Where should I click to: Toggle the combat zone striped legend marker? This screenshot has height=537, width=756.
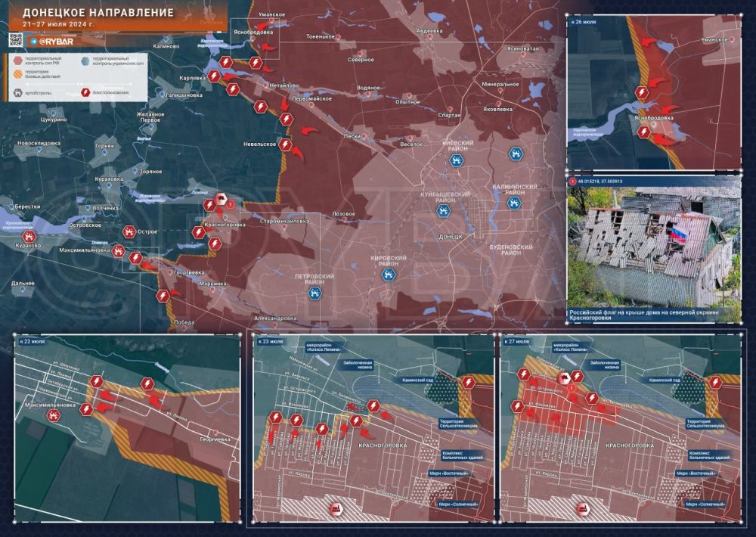(17, 73)
